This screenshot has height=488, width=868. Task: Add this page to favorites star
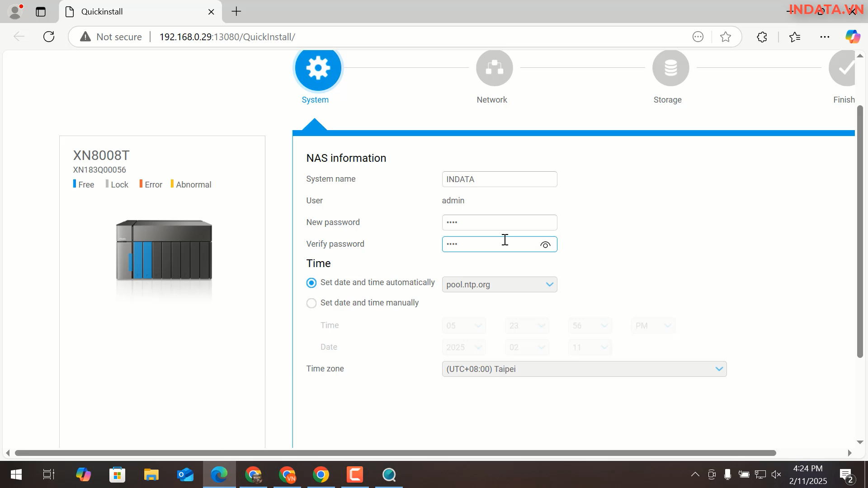pyautogui.click(x=726, y=37)
